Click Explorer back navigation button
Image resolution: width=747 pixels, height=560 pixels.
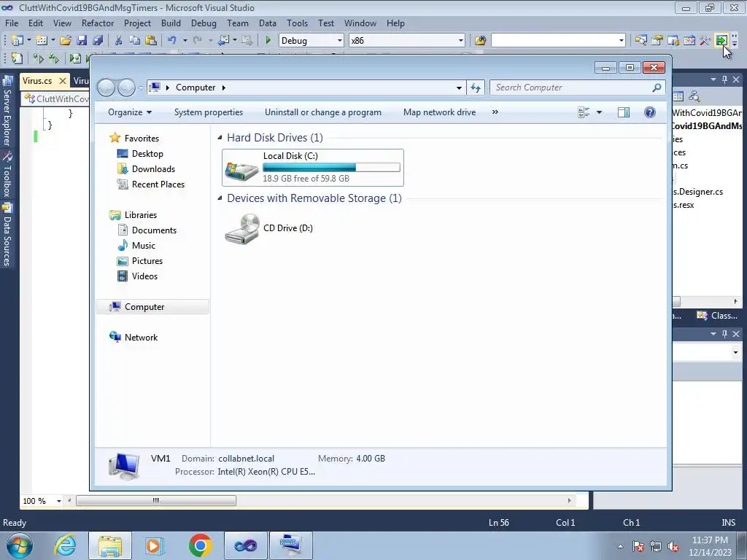tap(106, 87)
